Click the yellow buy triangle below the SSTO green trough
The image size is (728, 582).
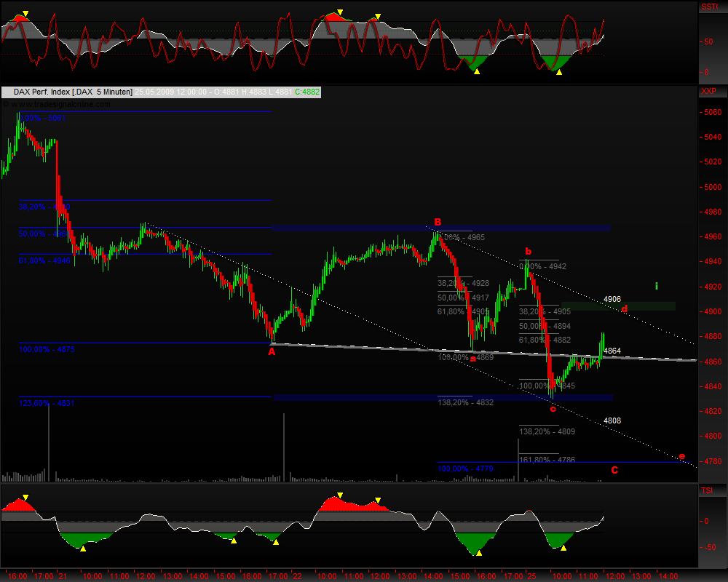point(477,71)
